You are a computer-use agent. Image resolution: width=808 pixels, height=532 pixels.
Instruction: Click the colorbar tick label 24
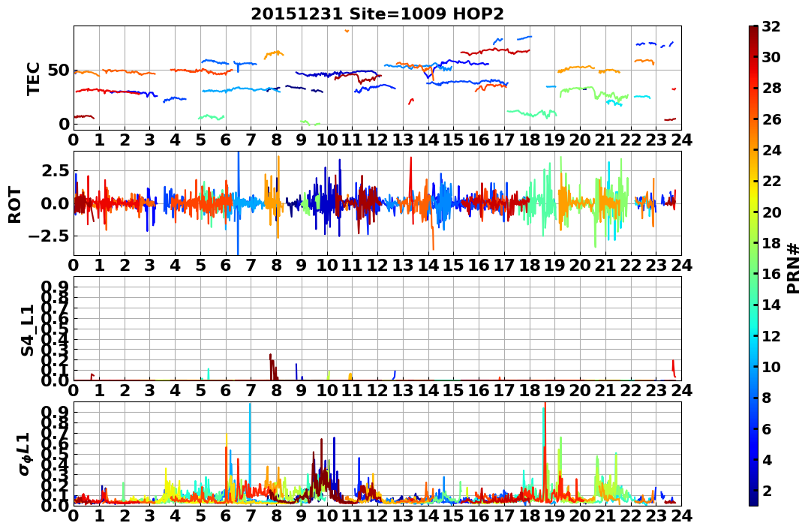771,150
